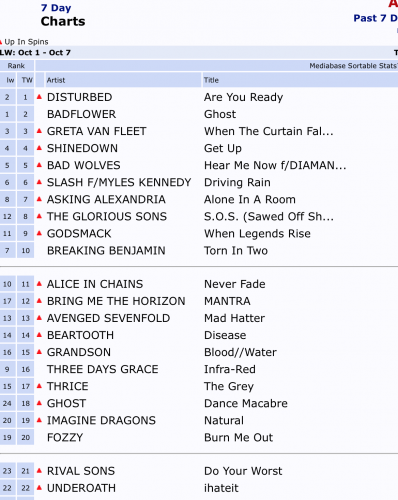
Task: Click the title When The Curtain Fal...
Action: [x=269, y=131]
